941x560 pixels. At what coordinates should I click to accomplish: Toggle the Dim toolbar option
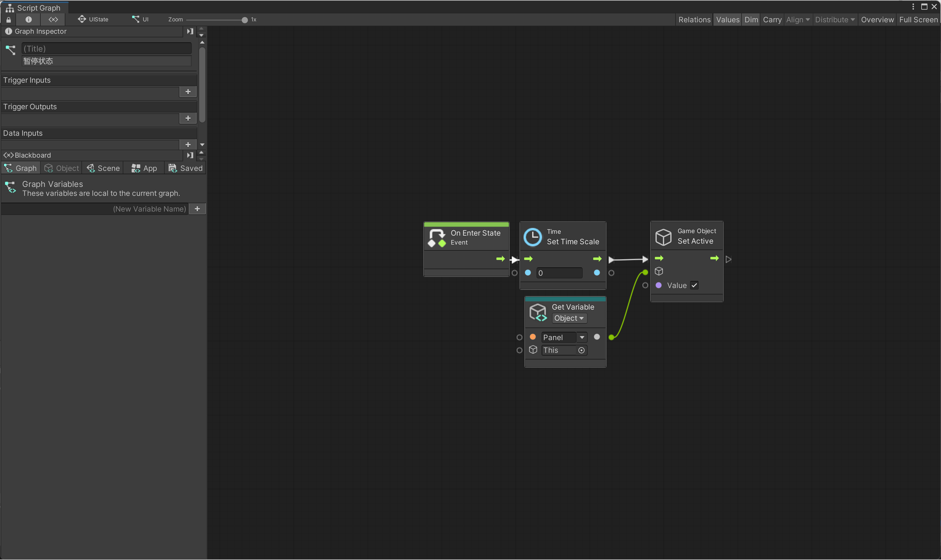tap(751, 20)
